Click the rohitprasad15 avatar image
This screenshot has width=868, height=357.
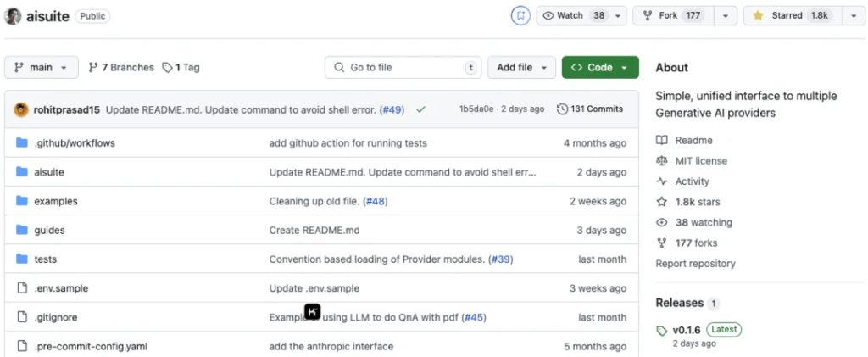click(21, 109)
